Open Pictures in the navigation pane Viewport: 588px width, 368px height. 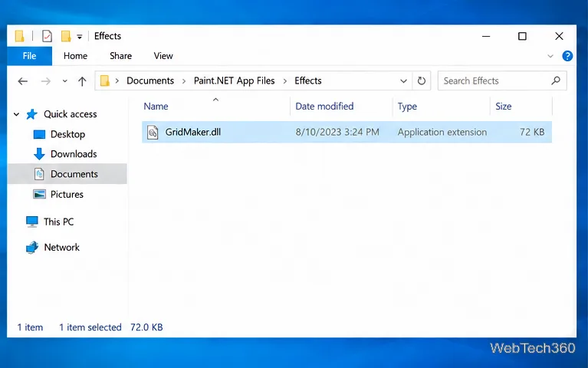(x=67, y=194)
